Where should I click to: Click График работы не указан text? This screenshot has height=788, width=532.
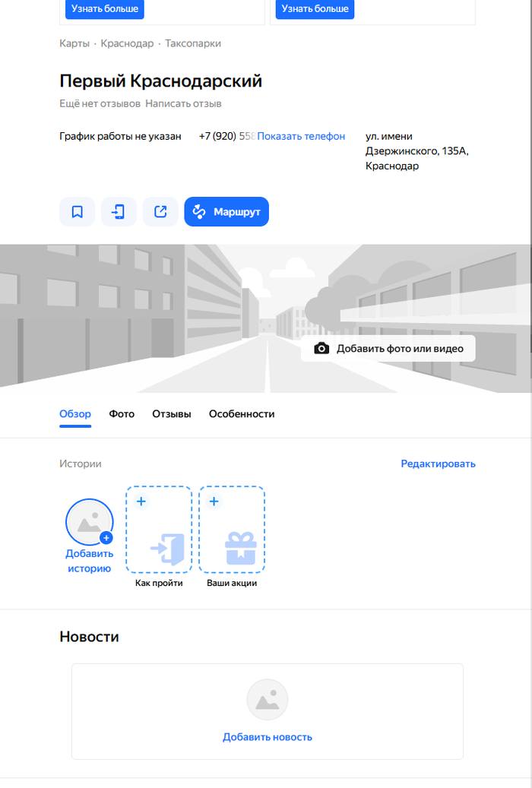pyautogui.click(x=120, y=136)
